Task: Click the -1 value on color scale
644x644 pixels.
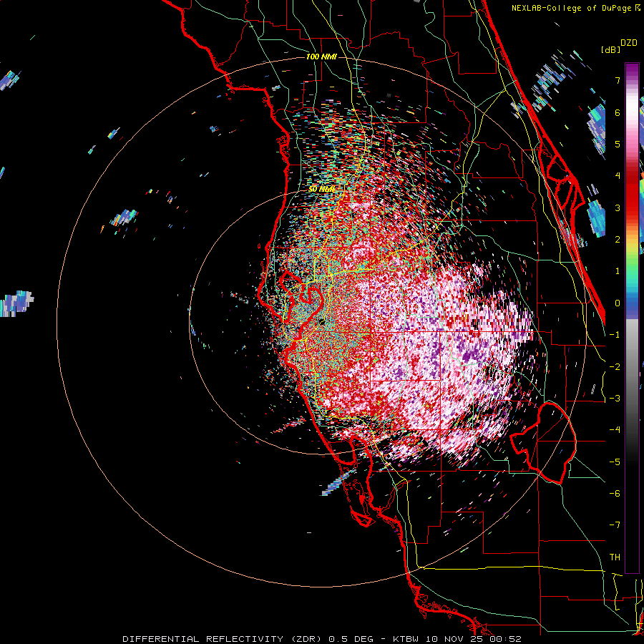Action: [x=615, y=335]
